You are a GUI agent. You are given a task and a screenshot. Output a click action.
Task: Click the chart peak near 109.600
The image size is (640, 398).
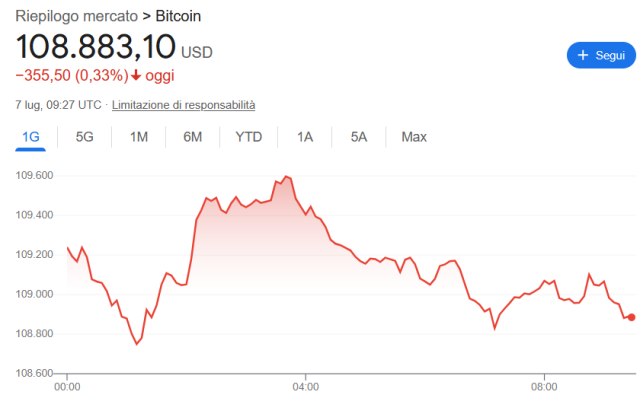click(286, 176)
